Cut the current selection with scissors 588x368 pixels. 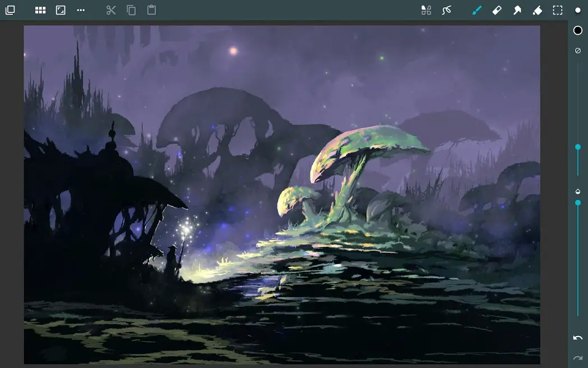[111, 10]
